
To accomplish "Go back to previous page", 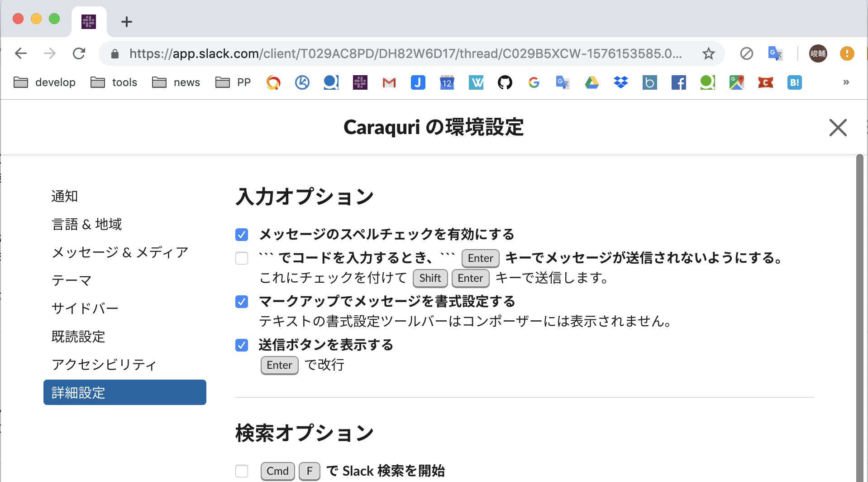I will coord(21,53).
